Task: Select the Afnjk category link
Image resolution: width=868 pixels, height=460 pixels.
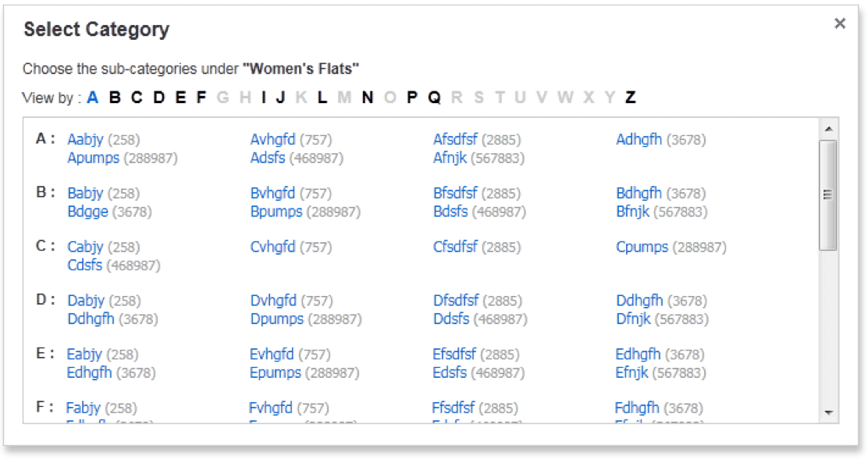Action: coord(450,158)
